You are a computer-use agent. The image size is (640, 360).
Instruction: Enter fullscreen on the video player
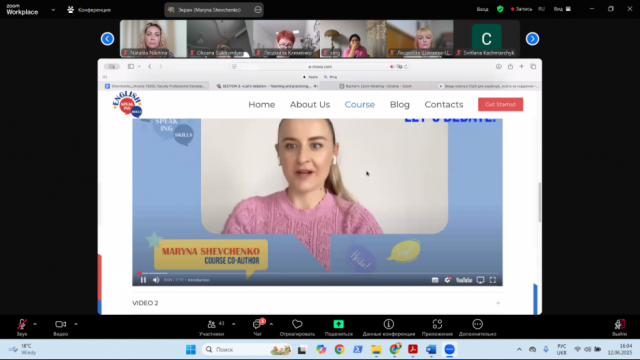click(x=493, y=280)
